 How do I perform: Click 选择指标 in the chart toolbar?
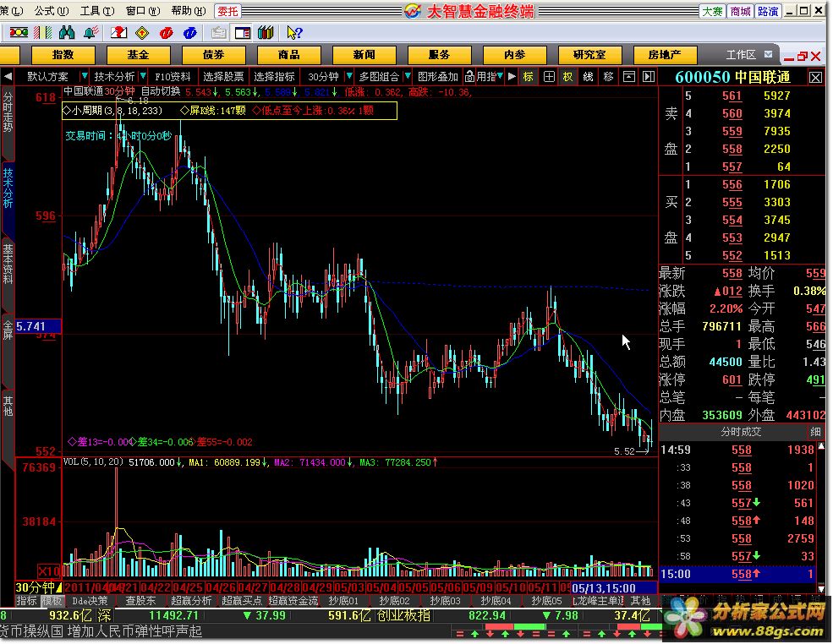tap(274, 77)
